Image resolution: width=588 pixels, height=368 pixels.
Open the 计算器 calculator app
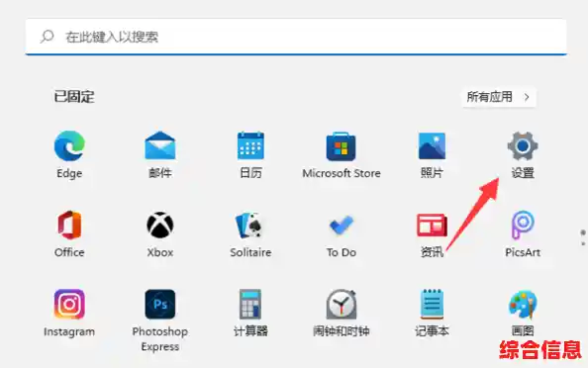click(250, 305)
